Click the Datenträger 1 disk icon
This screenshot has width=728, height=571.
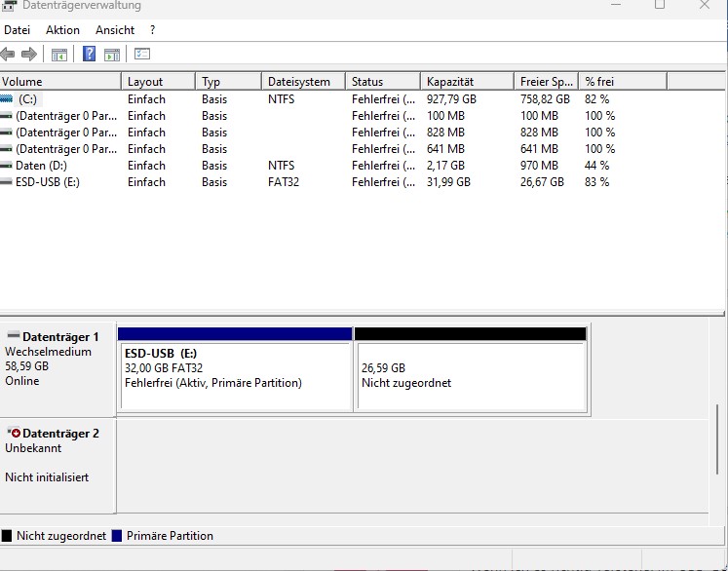[14, 335]
